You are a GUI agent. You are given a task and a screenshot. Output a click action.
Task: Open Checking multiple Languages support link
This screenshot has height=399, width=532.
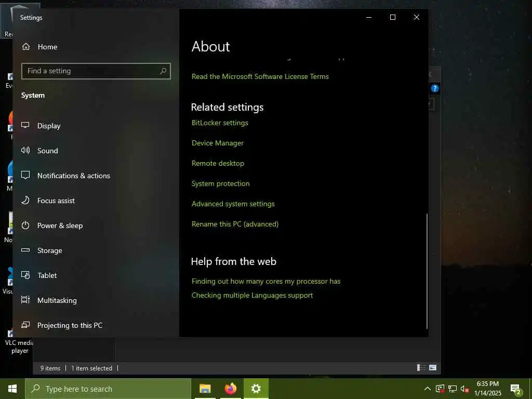tap(252, 295)
